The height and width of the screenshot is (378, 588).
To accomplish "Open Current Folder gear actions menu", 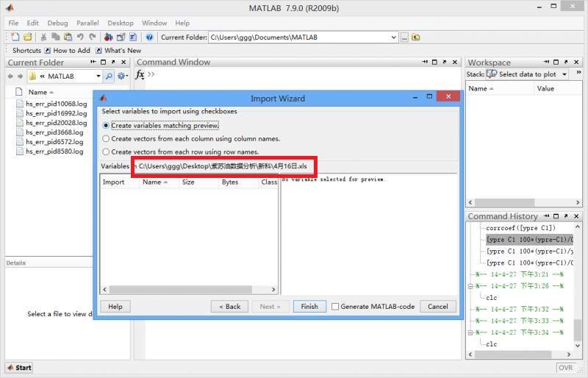I will click(122, 76).
